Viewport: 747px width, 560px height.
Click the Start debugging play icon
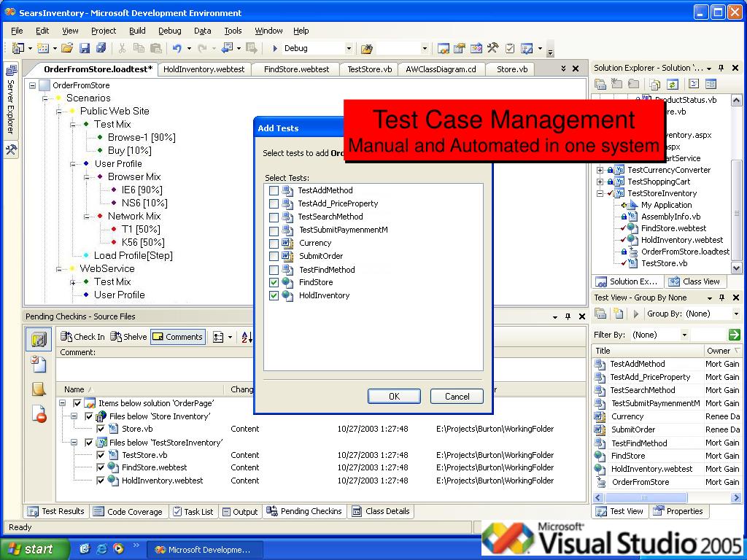pos(275,48)
